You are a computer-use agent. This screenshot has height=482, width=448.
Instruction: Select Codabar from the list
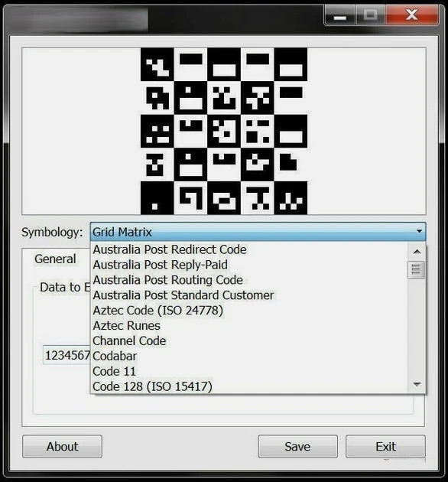pos(249,356)
